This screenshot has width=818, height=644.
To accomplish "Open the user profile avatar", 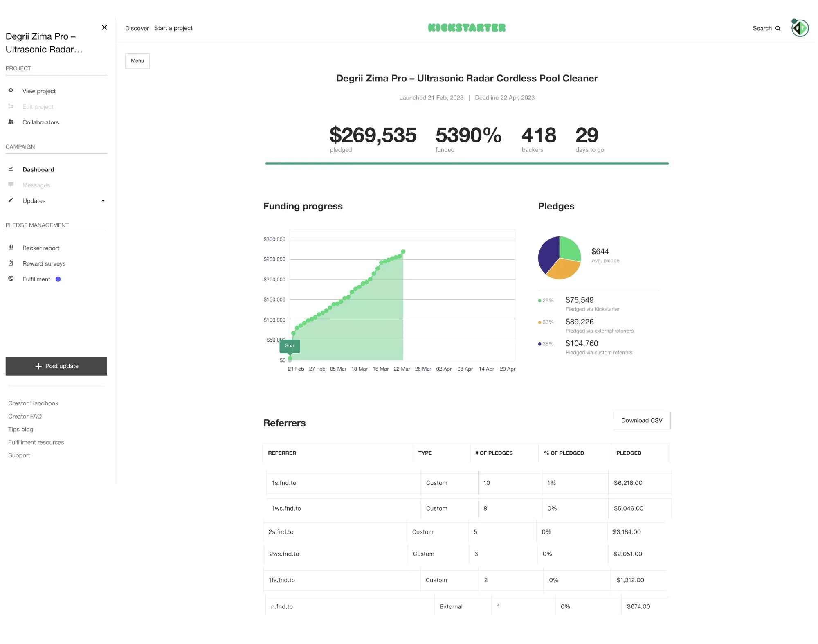I will pos(800,28).
